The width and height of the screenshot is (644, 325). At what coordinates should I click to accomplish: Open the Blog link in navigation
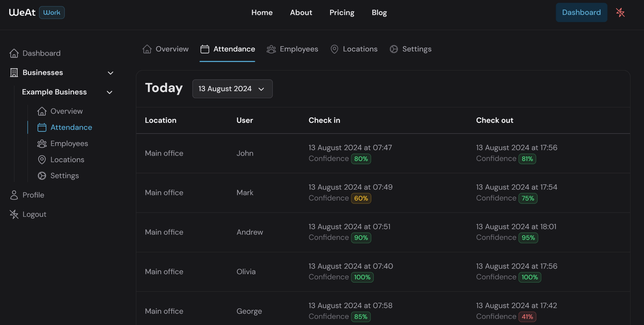379,13
